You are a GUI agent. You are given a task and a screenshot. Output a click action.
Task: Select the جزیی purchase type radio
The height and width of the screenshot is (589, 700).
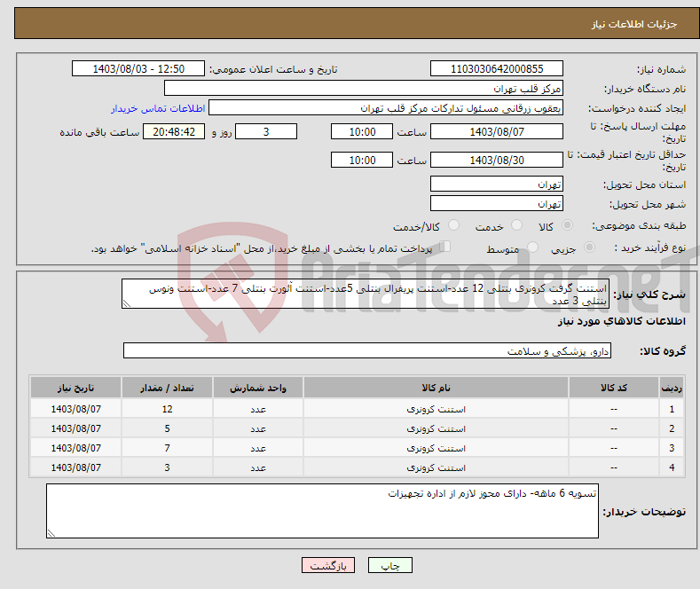589,247
